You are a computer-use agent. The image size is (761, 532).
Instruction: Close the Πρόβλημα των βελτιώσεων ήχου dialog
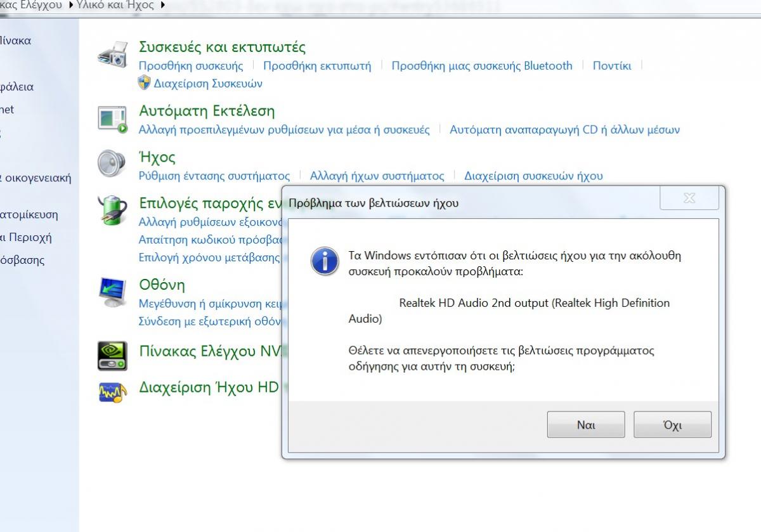pyautogui.click(x=689, y=198)
